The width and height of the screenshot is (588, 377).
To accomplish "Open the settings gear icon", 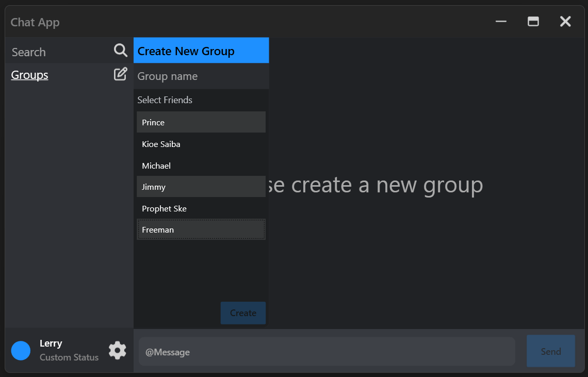I will [x=117, y=350].
